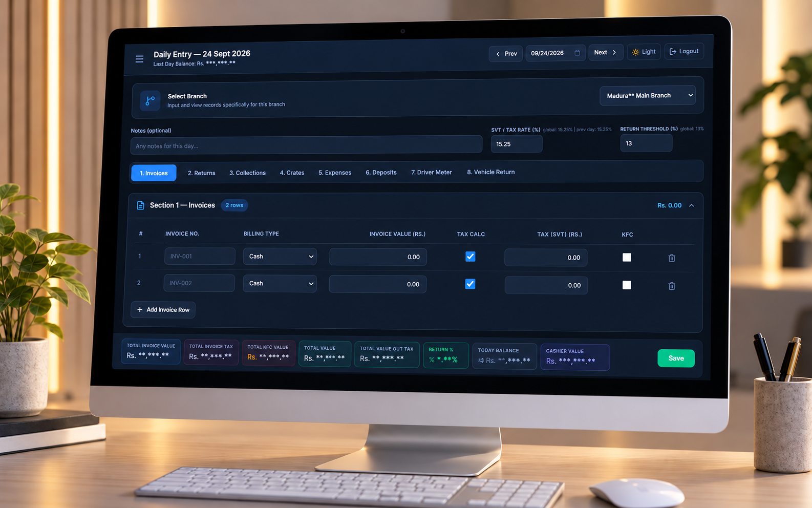The width and height of the screenshot is (812, 508).
Task: Click the branch icon beside Select Branch
Action: (150, 100)
